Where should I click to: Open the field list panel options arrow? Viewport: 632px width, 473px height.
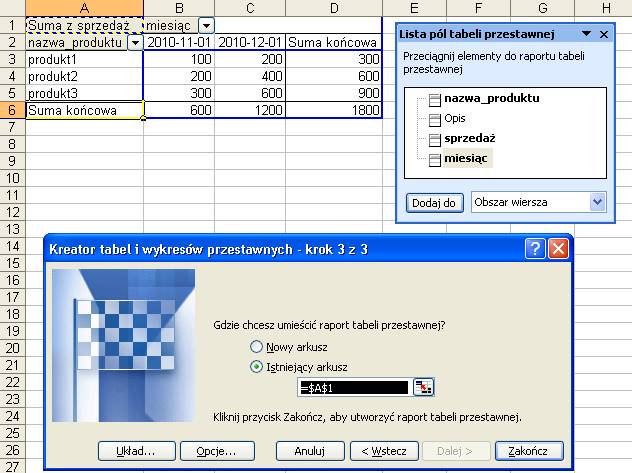586,34
